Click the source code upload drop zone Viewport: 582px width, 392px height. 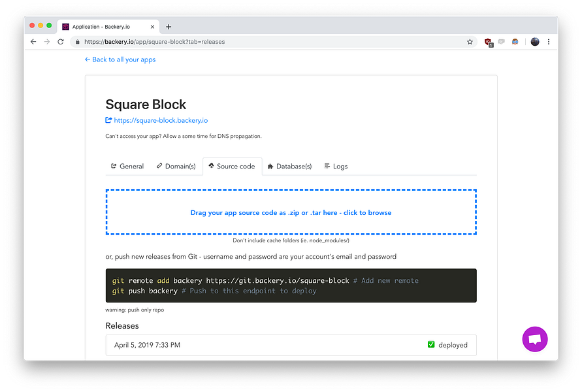pos(291,212)
